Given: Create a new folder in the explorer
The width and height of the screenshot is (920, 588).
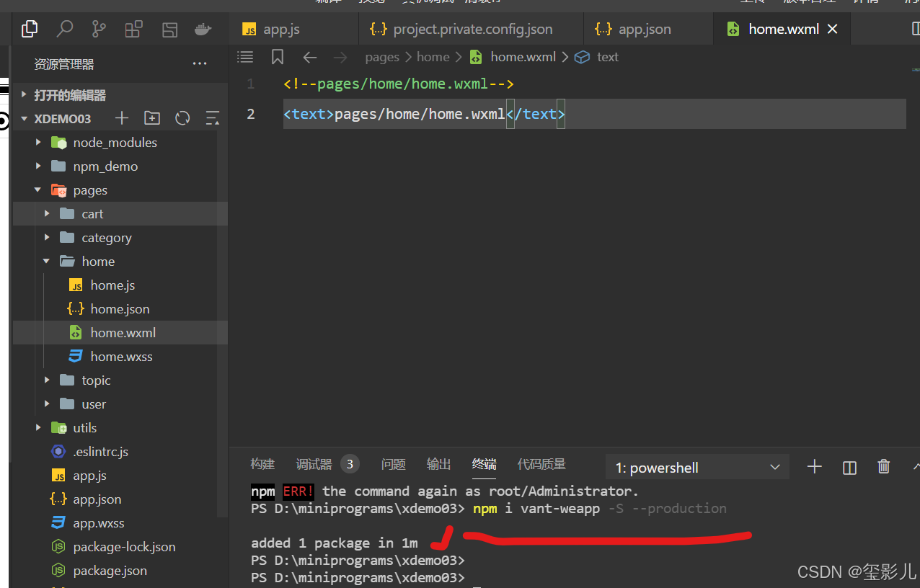Looking at the screenshot, I should point(151,118).
